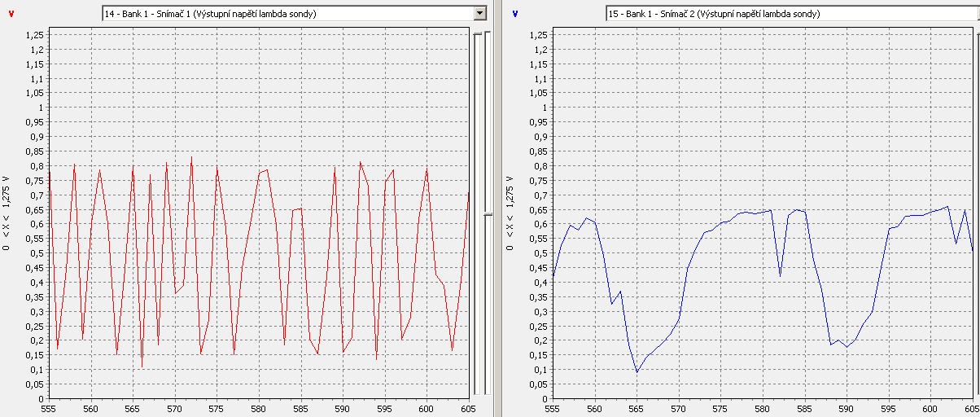The height and width of the screenshot is (417, 980).
Task: Click the left chart's "0 < X < 1,275 V" label
Action: [7, 213]
